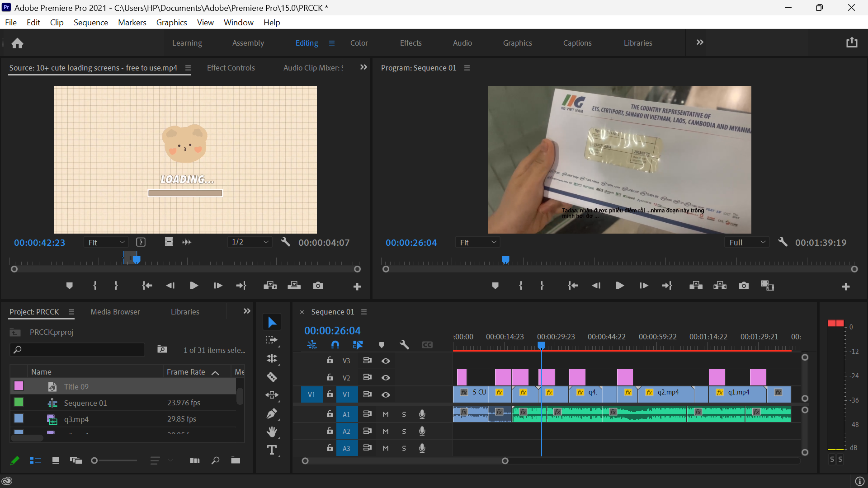868x488 pixels.
Task: Toggle V3 track output eye
Action: [x=386, y=361]
